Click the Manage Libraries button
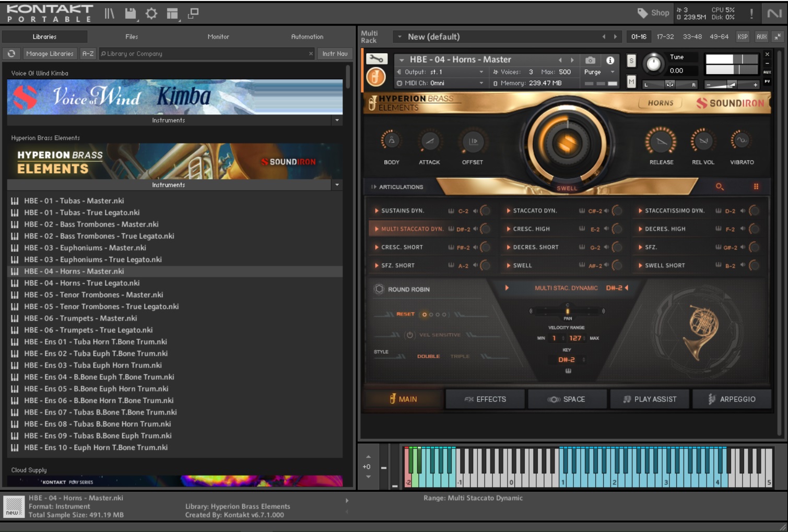This screenshot has height=532, width=788. pyautogui.click(x=50, y=53)
